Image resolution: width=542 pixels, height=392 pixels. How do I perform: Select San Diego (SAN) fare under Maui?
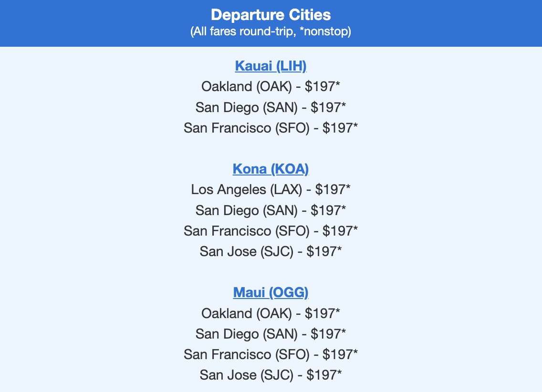pos(271,334)
